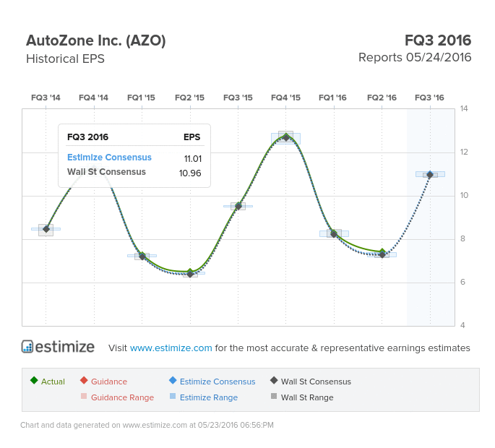The width and height of the screenshot is (495, 448).
Task: Click the Wall St Consensus tooltip label
Action: tap(106, 172)
